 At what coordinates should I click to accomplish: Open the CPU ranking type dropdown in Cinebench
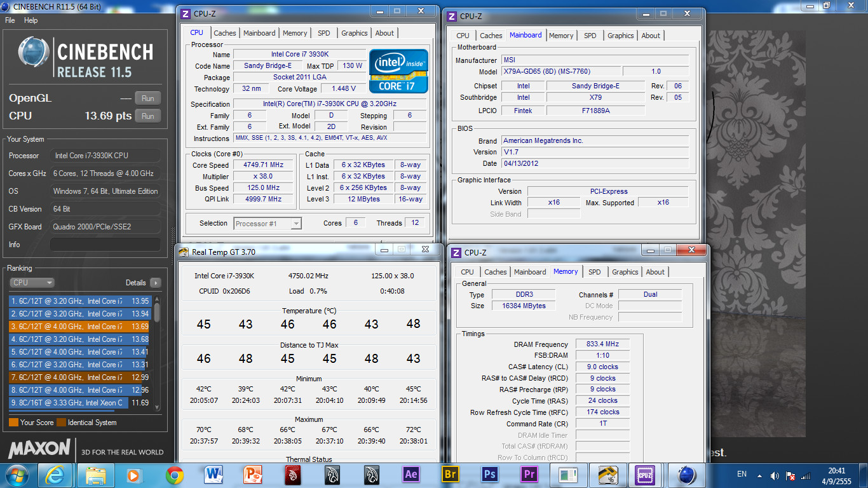pos(32,283)
